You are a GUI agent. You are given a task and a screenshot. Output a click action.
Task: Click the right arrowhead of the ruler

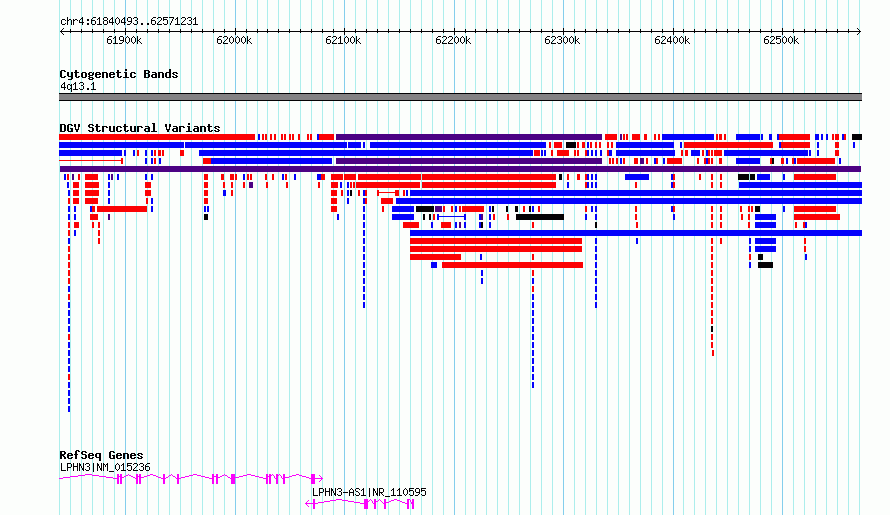coord(859,31)
